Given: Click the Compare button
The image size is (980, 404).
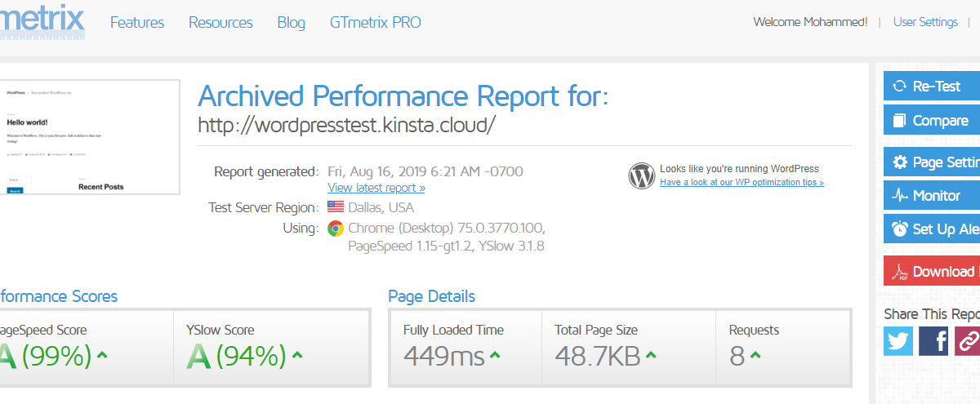Looking at the screenshot, I should pos(932,120).
